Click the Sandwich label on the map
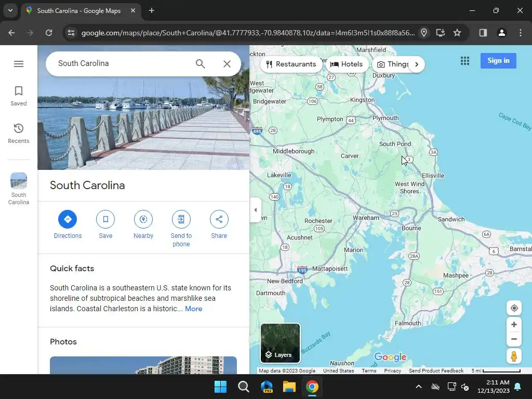 click(x=451, y=219)
